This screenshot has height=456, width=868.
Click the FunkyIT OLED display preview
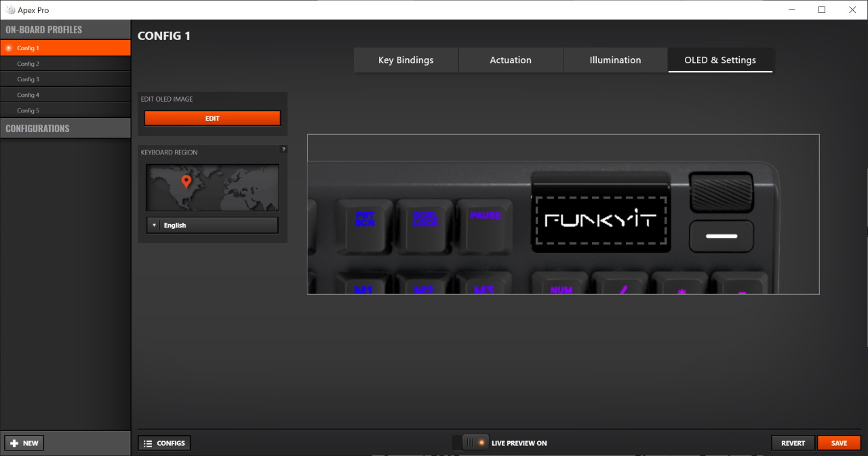tap(601, 220)
